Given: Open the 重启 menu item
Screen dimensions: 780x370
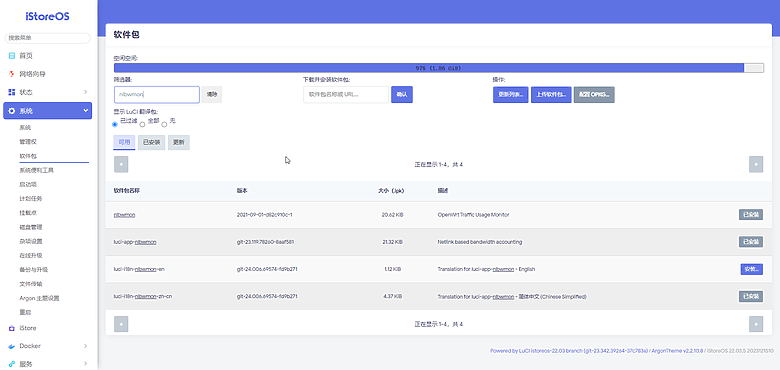Looking at the screenshot, I should tap(25, 312).
